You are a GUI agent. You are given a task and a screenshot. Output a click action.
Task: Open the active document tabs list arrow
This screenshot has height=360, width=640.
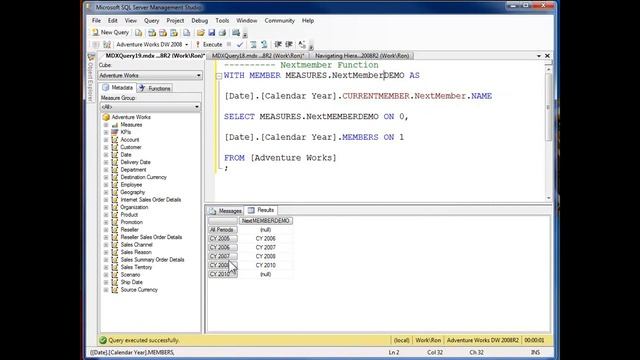pyautogui.click(x=539, y=56)
